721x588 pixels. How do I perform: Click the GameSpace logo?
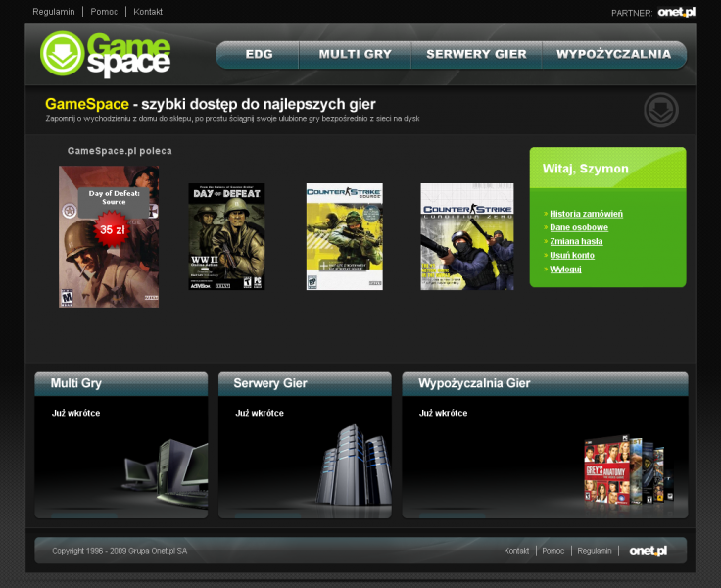[x=106, y=54]
